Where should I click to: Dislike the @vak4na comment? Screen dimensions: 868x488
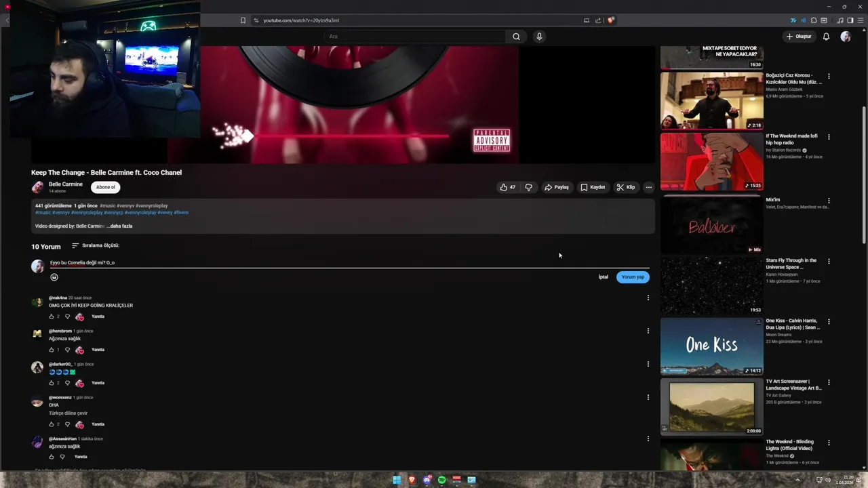pyautogui.click(x=67, y=317)
